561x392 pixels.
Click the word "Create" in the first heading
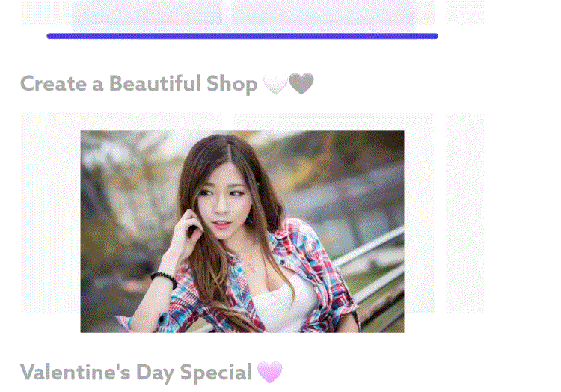[x=54, y=84]
